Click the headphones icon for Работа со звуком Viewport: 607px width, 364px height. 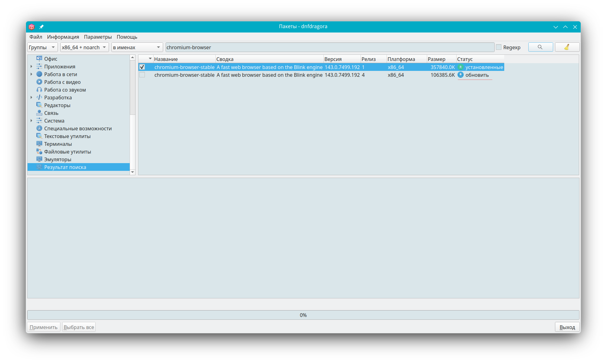coord(39,90)
